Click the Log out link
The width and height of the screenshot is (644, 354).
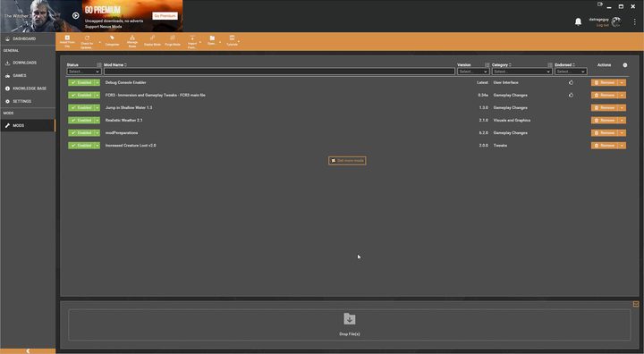click(x=603, y=25)
